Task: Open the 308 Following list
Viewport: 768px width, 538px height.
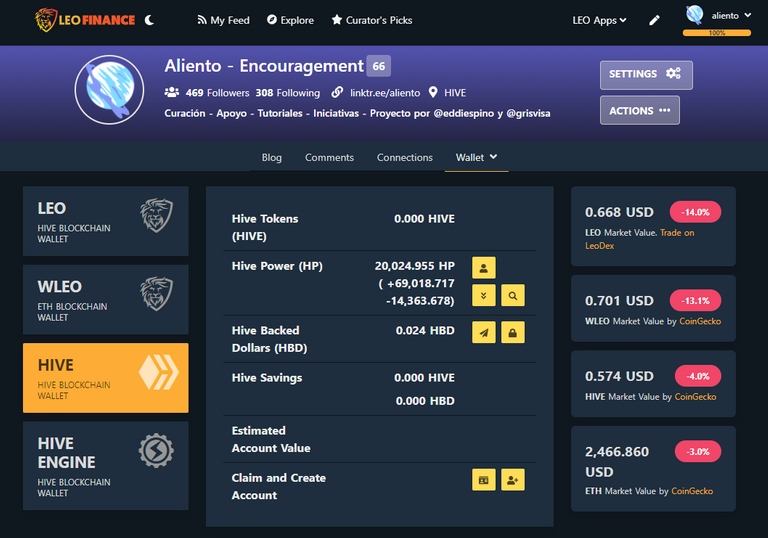Action: click(288, 93)
